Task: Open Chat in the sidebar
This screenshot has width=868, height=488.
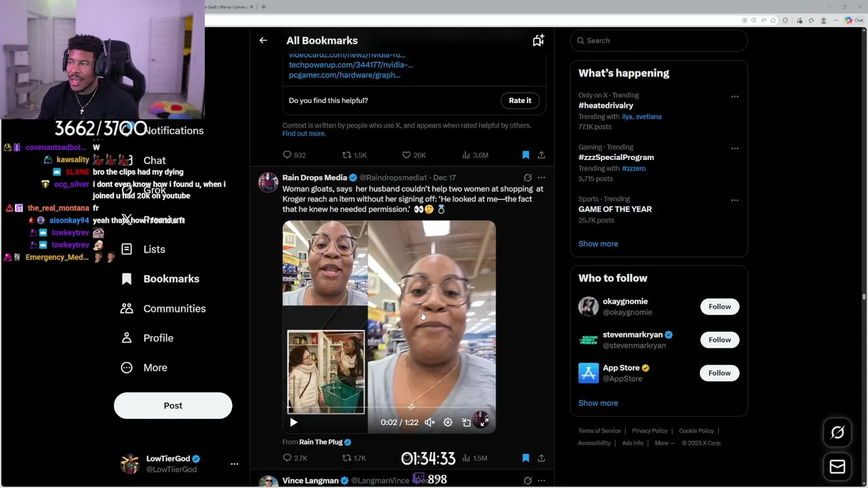Action: click(154, 161)
